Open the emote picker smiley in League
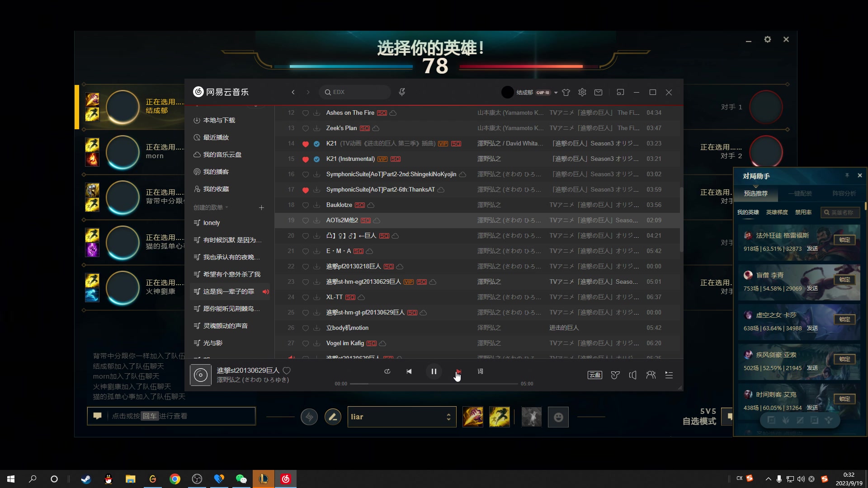The width and height of the screenshot is (868, 488). click(558, 417)
